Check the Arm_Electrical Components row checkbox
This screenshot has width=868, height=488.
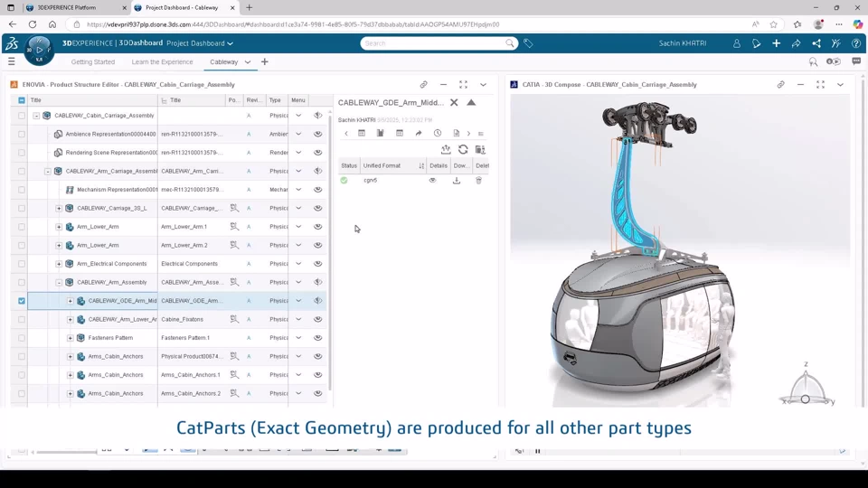(22, 263)
